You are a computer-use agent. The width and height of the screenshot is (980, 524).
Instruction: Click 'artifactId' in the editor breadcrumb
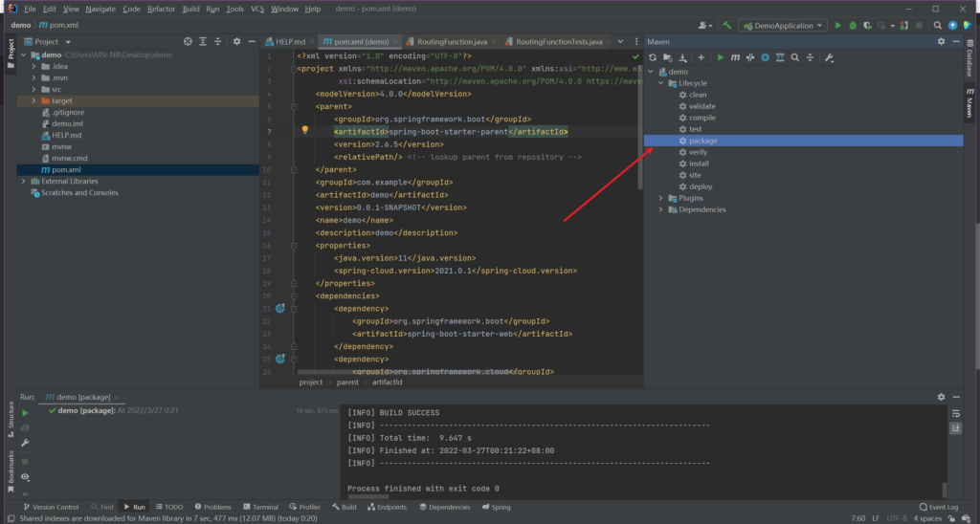[x=387, y=382]
